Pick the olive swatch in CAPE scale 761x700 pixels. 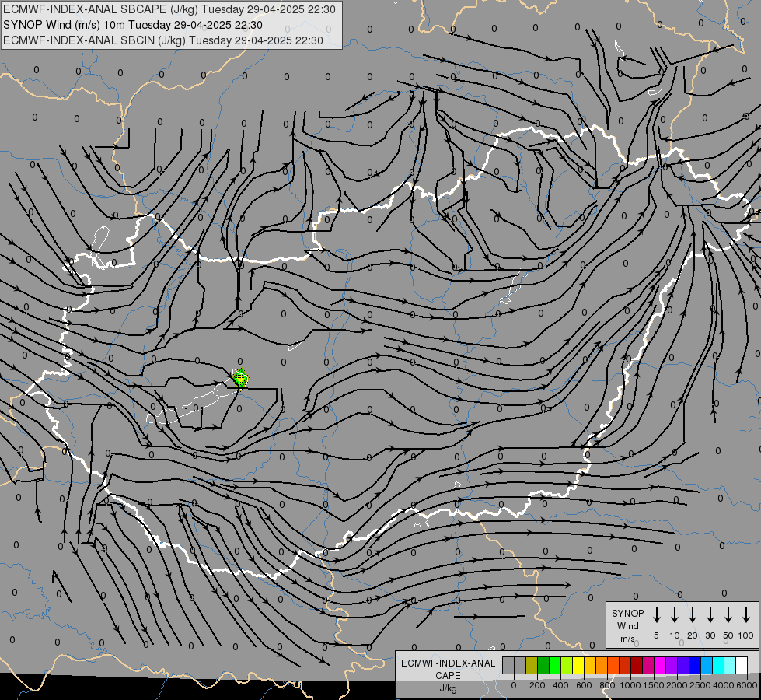[532, 665]
